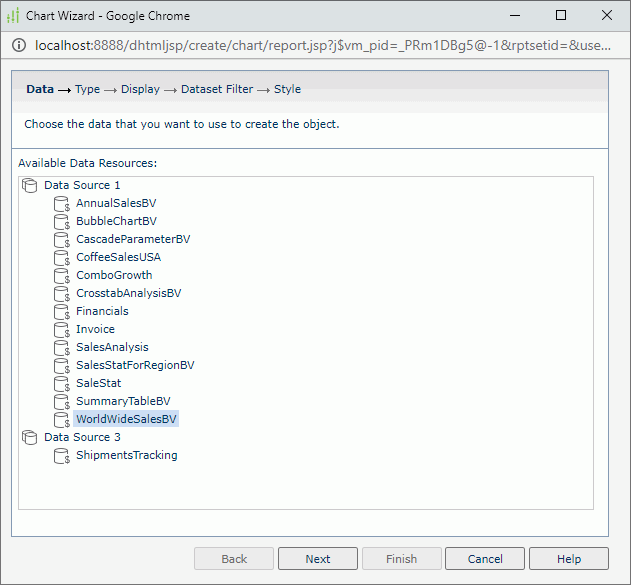This screenshot has height=585, width=631.
Task: Click the SaleStat dataset icon
Action: 62,383
